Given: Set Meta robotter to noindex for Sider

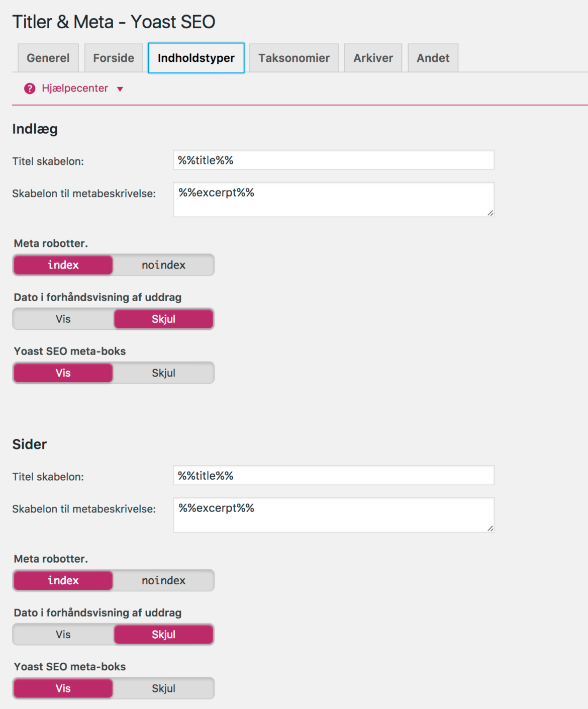Looking at the screenshot, I should point(163,580).
